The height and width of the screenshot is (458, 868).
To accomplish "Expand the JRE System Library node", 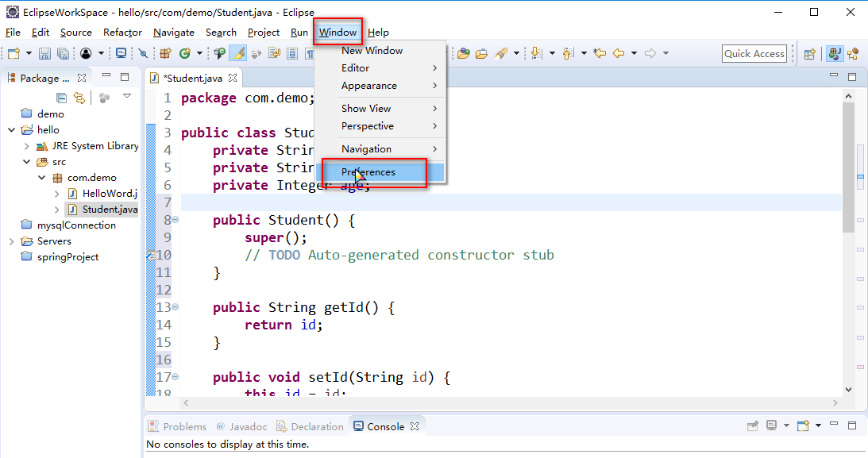I will pos(26,146).
